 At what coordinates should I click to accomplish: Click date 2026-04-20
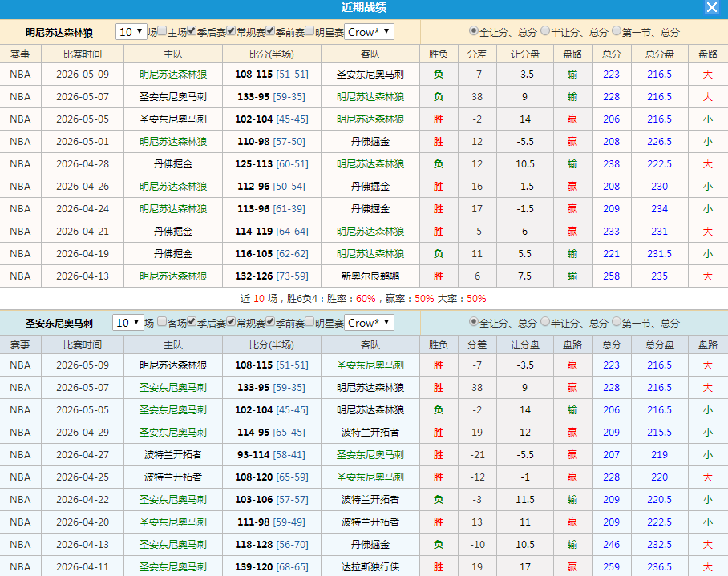pos(83,522)
